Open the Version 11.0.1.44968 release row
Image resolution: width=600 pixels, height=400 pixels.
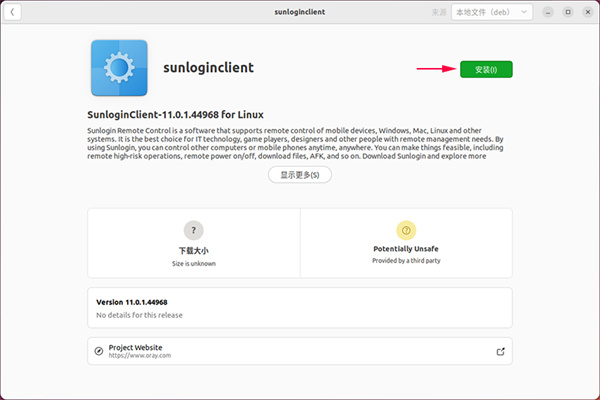click(300, 308)
